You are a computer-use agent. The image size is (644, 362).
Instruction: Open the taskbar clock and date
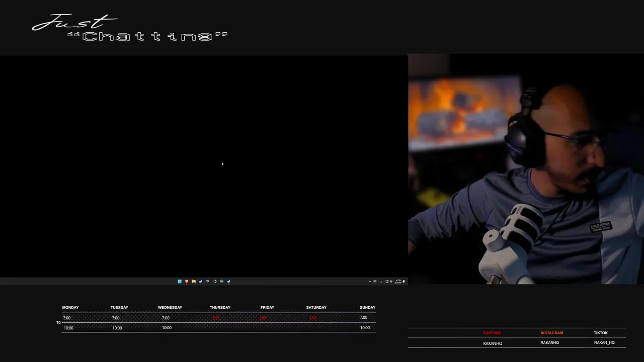click(398, 282)
